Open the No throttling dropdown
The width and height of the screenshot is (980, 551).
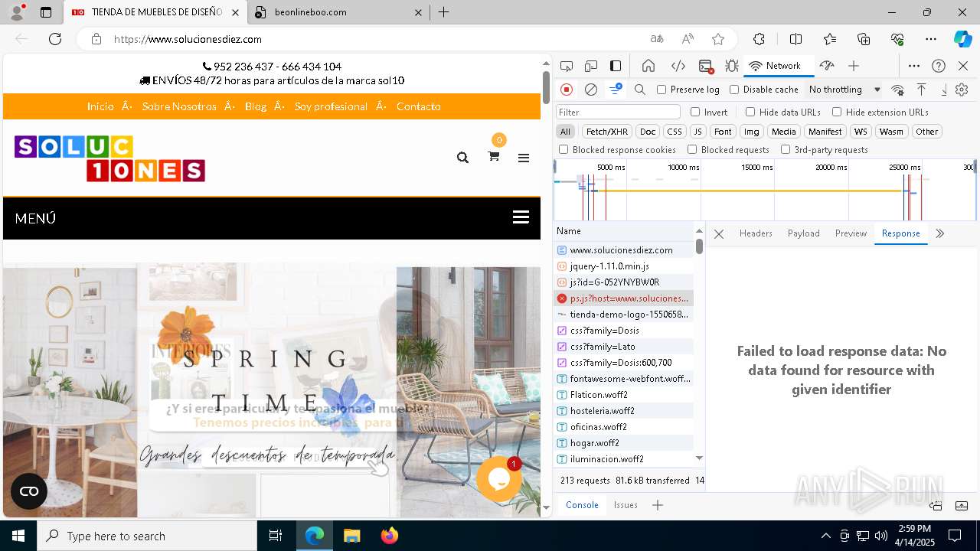point(844,90)
